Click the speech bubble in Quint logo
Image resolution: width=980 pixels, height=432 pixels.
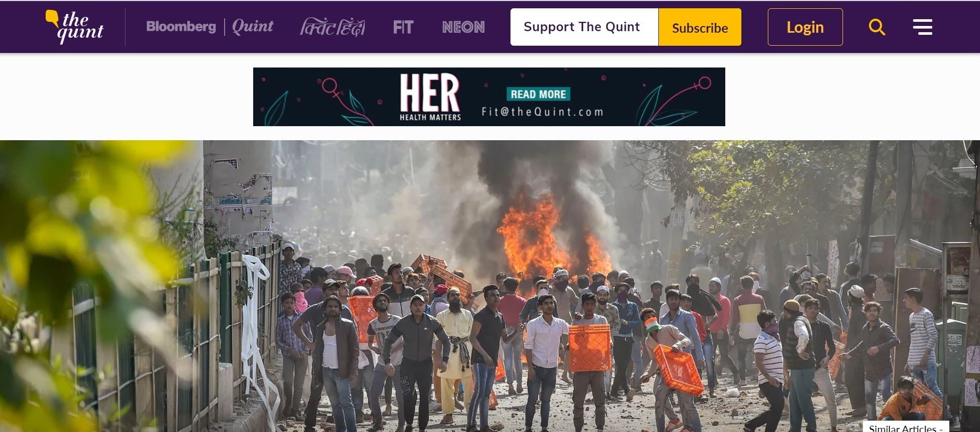(52, 18)
